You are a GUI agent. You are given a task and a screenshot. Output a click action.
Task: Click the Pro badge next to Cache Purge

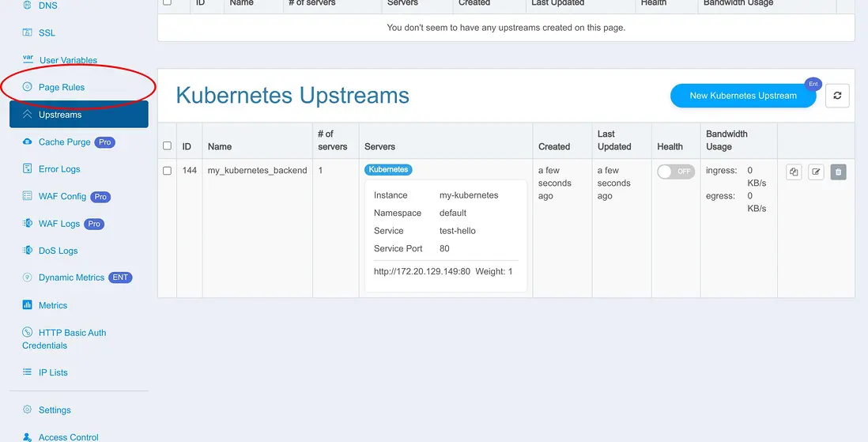(x=104, y=142)
